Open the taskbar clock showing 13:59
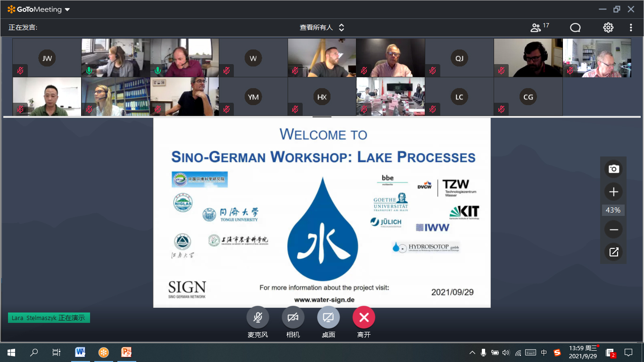This screenshot has width=644, height=362. [583, 352]
